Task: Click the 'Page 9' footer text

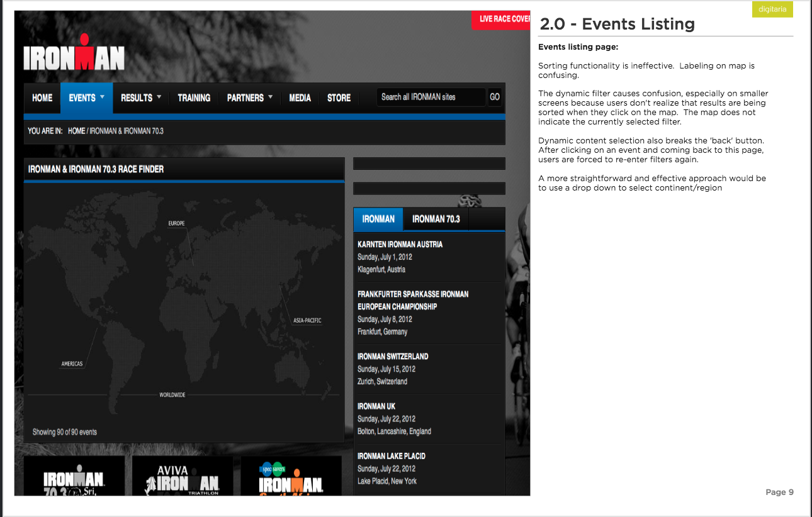Action: coord(780,492)
